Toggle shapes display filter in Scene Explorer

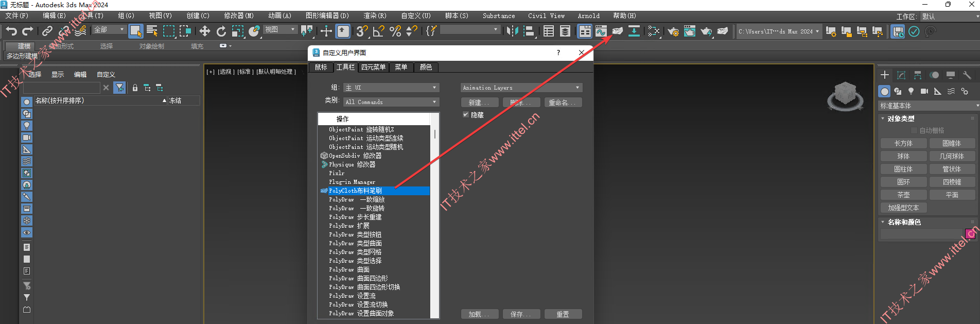coord(27,114)
